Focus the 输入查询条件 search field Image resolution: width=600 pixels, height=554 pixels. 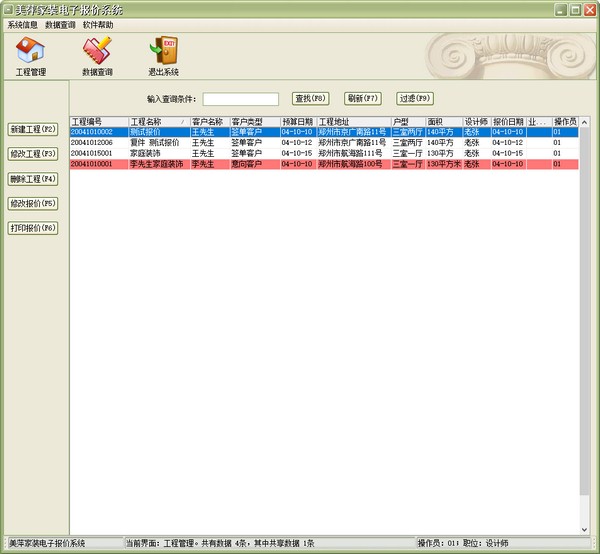[240, 99]
